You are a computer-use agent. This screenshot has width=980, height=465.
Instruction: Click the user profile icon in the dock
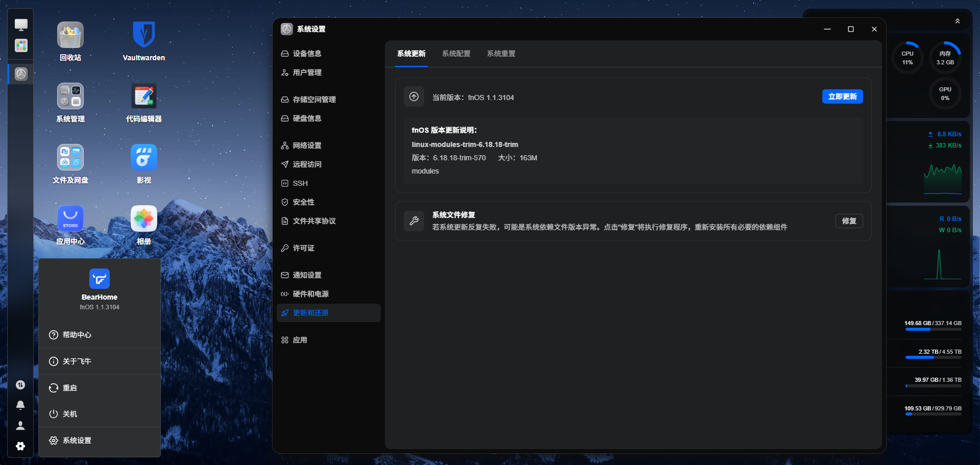[20, 425]
